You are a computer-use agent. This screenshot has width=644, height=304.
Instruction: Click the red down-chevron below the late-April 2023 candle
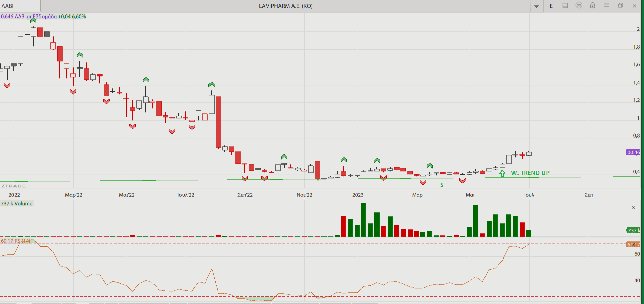click(x=463, y=180)
